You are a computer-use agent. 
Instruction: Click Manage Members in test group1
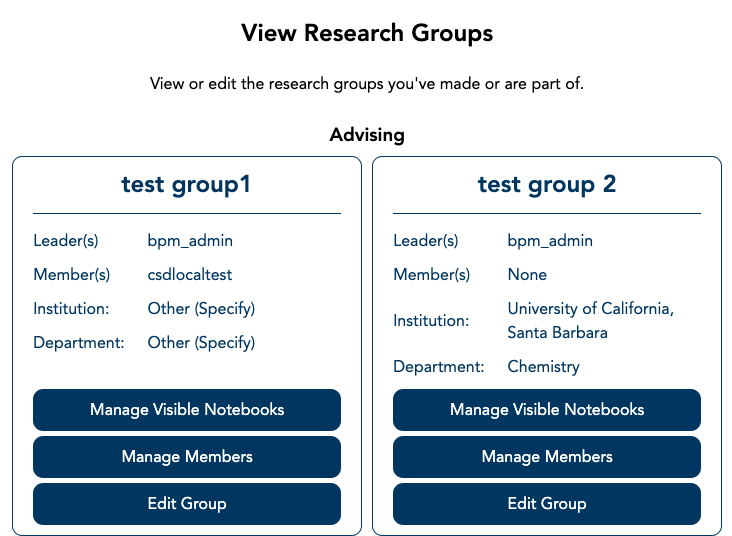[187, 457]
